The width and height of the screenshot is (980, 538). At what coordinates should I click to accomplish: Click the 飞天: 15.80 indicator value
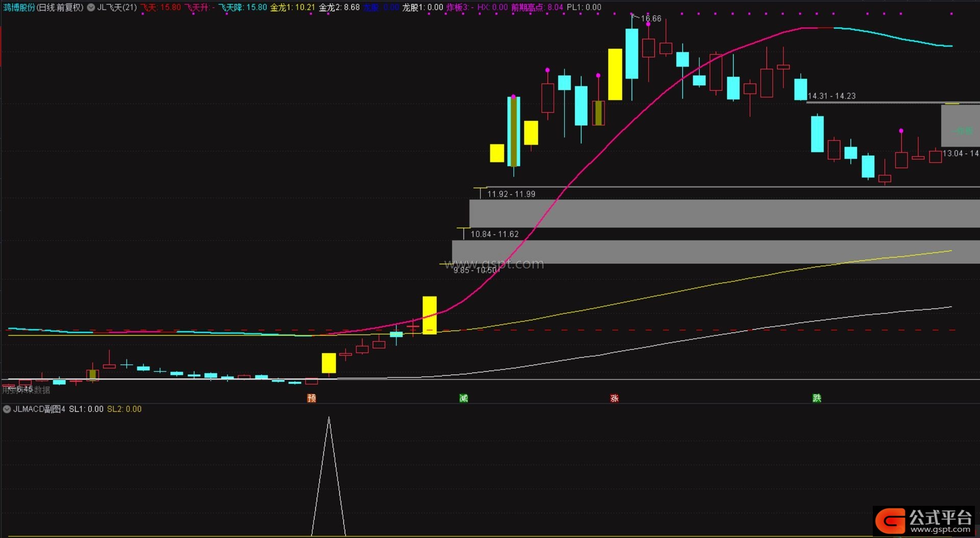160,8
